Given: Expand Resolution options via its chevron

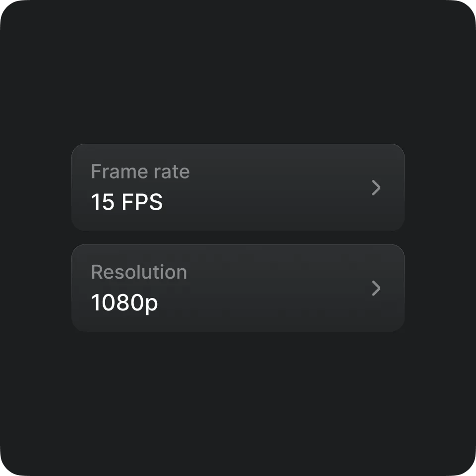Looking at the screenshot, I should pyautogui.click(x=376, y=288).
